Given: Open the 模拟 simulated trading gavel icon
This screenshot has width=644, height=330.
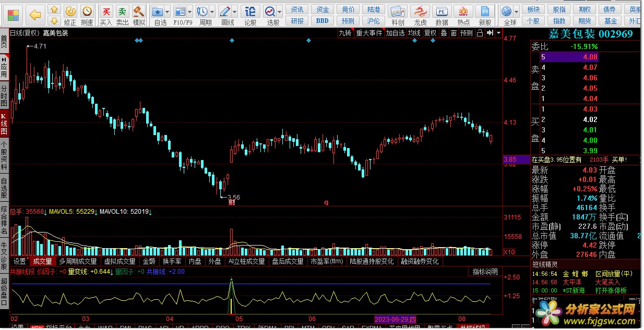Looking at the screenshot, I should click(139, 15).
